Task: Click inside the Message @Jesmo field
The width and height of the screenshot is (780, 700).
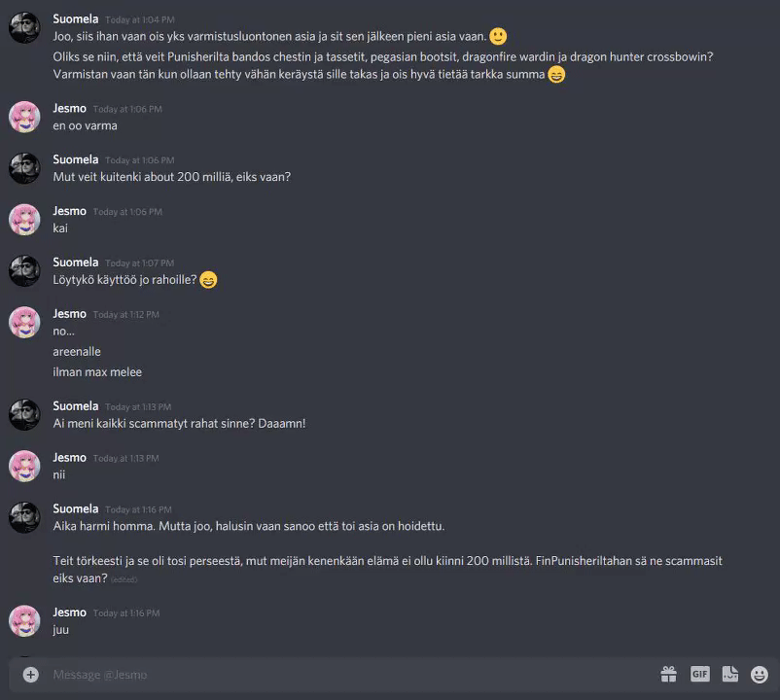Action: (348, 675)
